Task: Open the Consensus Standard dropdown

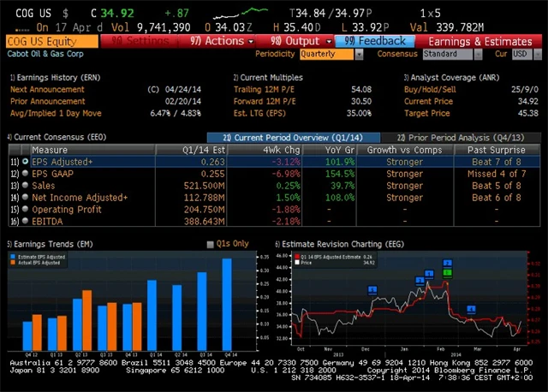Action: [450, 54]
